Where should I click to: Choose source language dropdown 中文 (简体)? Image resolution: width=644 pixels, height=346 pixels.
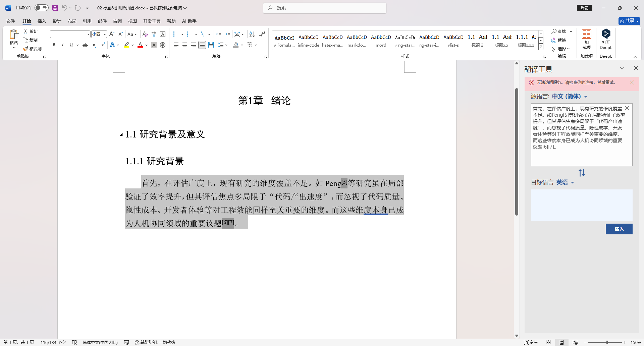570,97
